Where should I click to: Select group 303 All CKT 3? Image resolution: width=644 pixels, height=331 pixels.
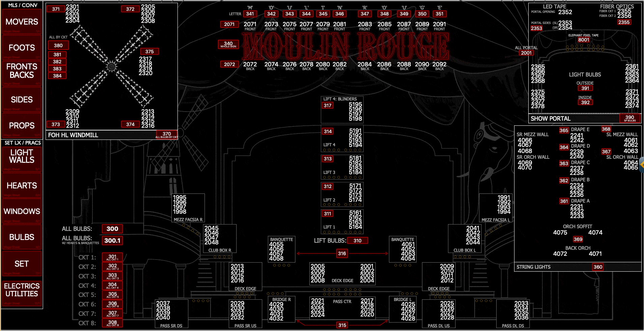112,276
